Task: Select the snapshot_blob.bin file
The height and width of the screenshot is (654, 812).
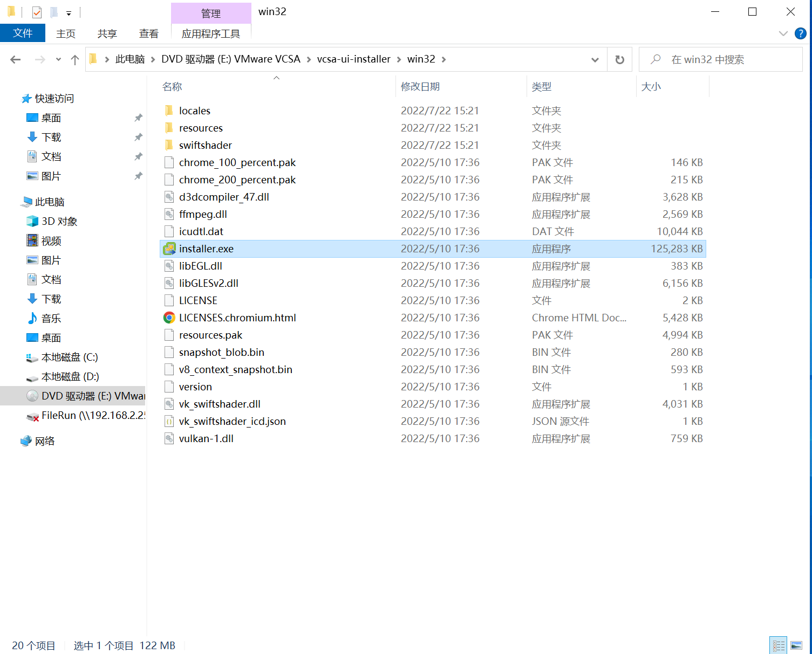Action: 433,352
